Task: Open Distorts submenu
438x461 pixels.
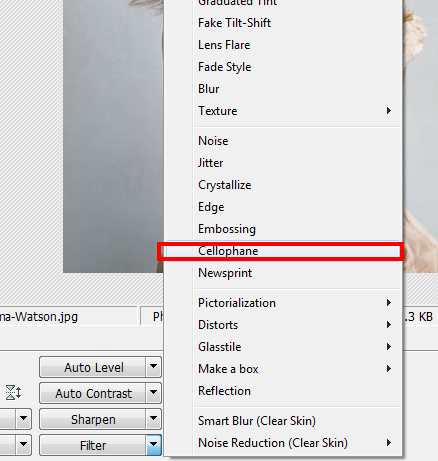Action: (283, 325)
